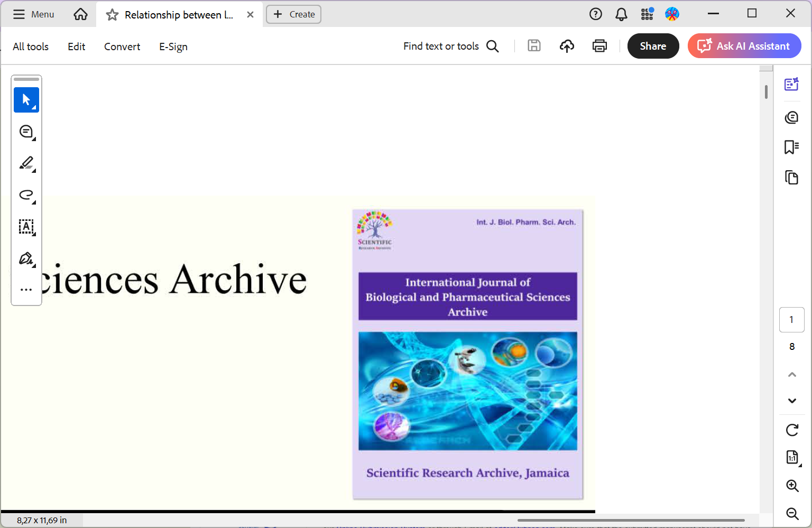812x528 pixels.
Task: Click Find text or tools search
Action: (x=451, y=46)
